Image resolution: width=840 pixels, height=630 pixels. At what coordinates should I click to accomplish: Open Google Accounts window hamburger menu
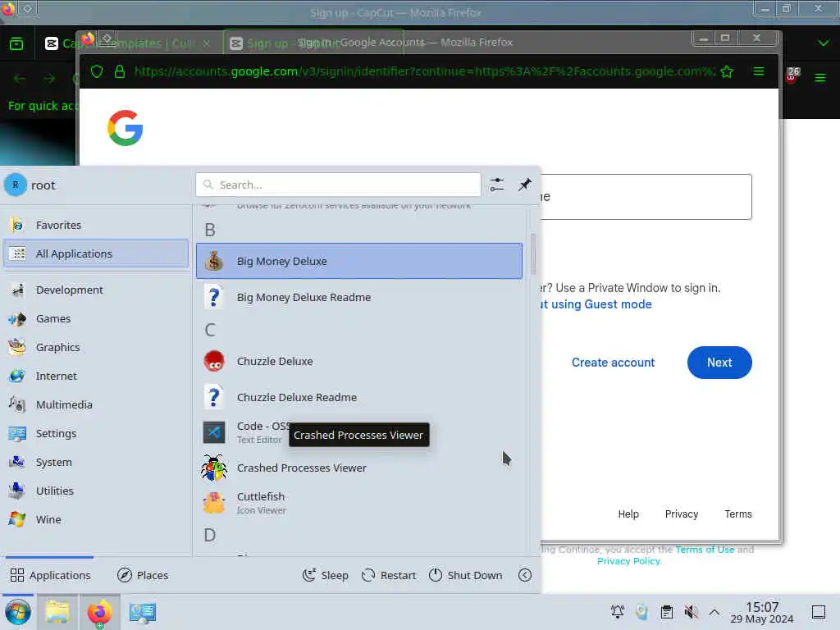pos(759,71)
